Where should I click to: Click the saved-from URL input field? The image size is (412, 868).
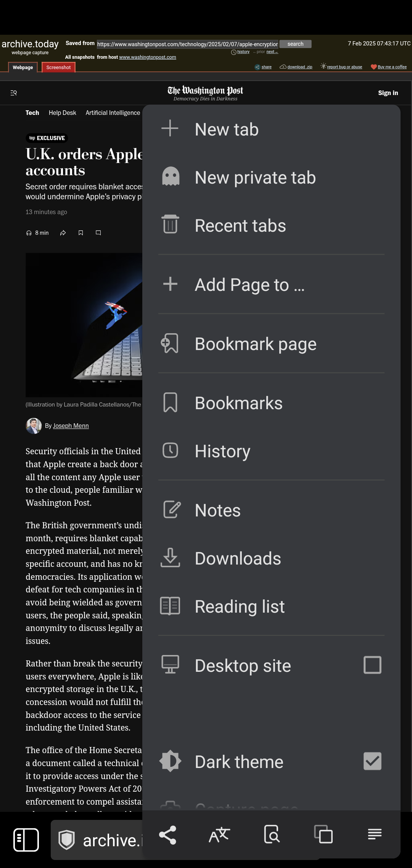187,44
